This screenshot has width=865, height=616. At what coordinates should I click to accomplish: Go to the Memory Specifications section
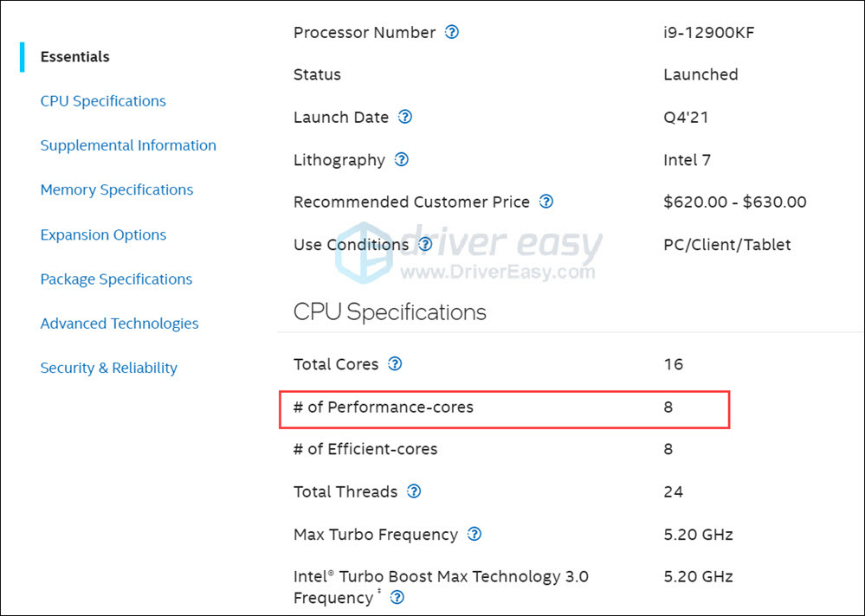point(117,189)
